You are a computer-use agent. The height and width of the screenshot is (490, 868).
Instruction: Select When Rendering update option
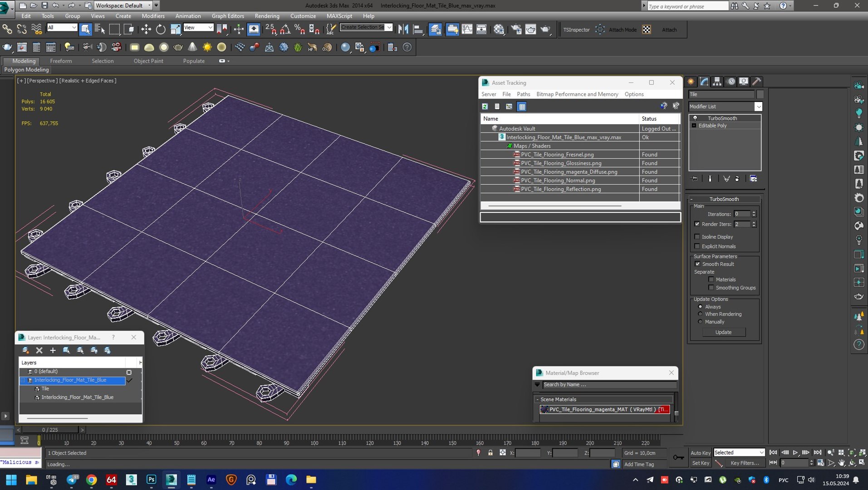700,314
